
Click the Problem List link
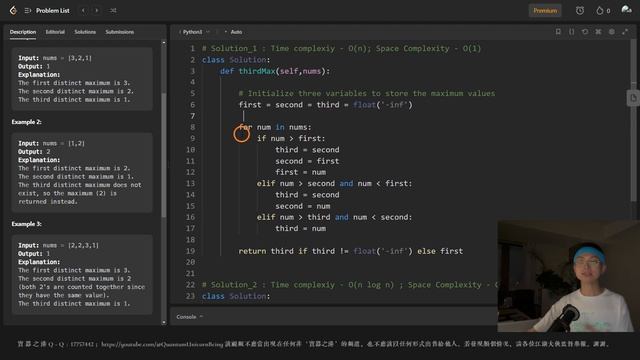point(53,11)
